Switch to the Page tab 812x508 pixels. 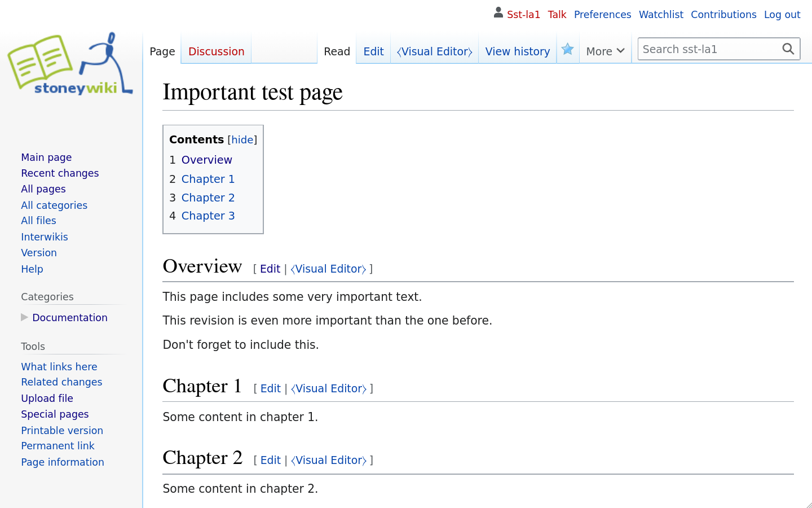pyautogui.click(x=162, y=51)
